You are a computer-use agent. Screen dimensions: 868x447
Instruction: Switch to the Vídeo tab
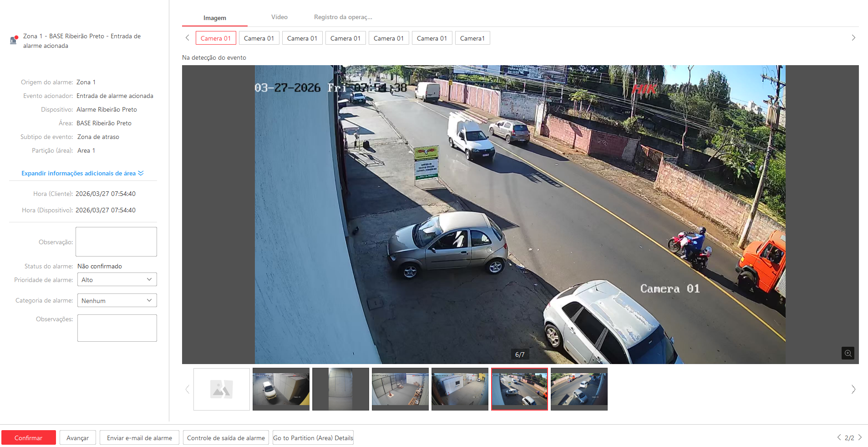[x=279, y=17]
